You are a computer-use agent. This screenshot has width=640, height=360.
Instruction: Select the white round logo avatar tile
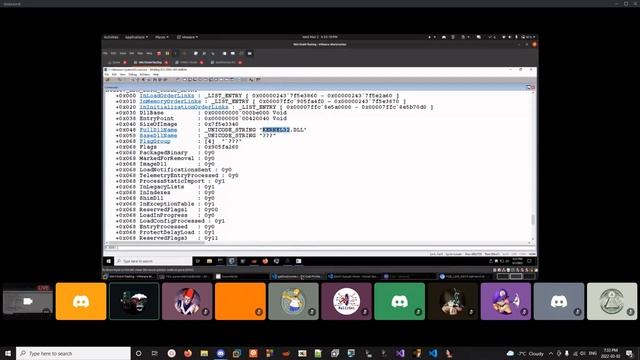point(346,301)
